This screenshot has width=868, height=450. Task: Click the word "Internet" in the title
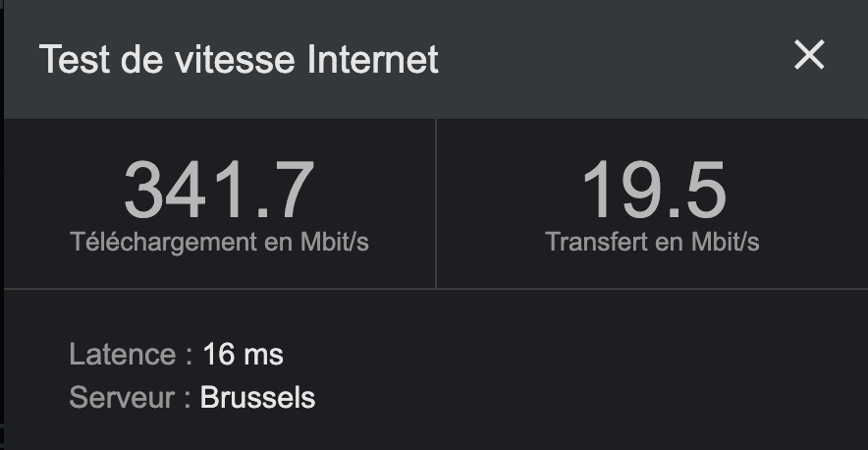coord(373,60)
